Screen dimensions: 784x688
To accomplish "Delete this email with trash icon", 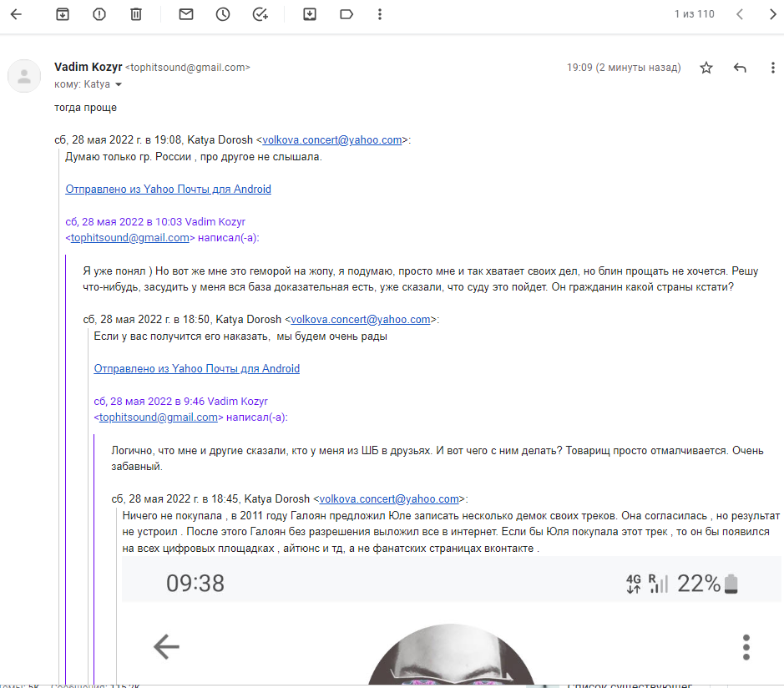I will pos(136,14).
